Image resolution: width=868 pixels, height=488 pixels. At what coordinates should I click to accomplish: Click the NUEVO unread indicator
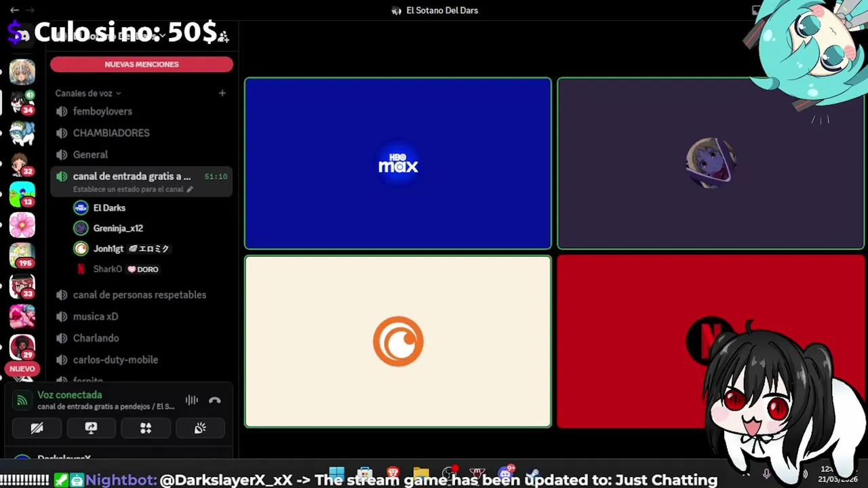(x=22, y=369)
